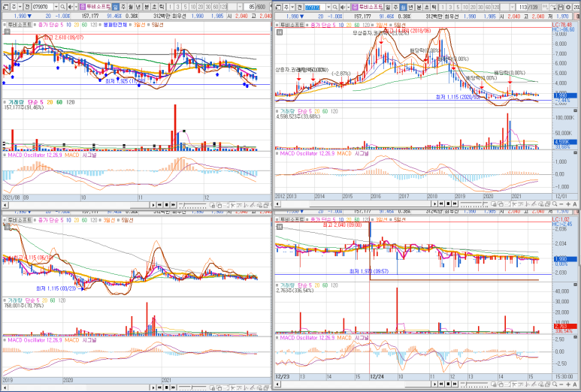Open stock code dropdown in top-left chart
The height and width of the screenshot is (392, 581).
click(56, 7)
